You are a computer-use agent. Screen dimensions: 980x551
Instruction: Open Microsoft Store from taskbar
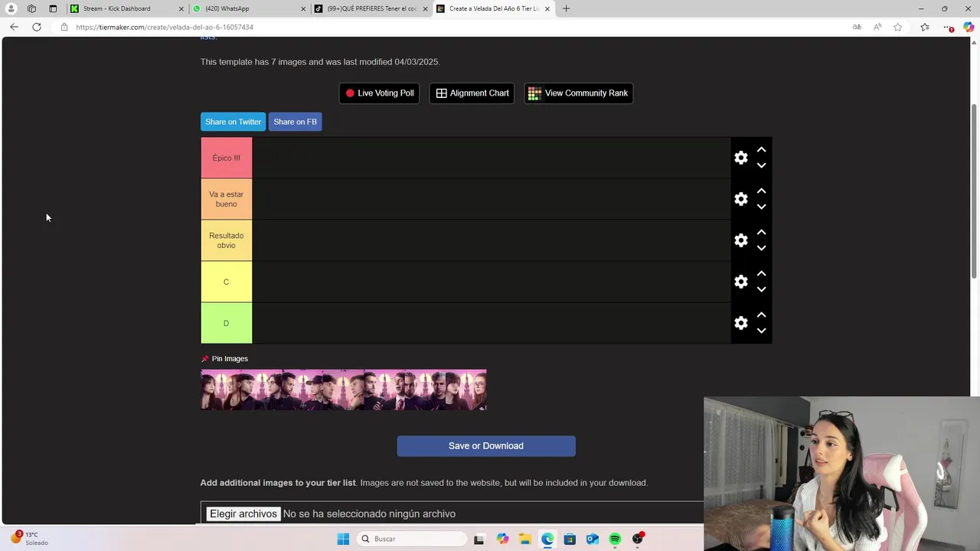pos(570,539)
